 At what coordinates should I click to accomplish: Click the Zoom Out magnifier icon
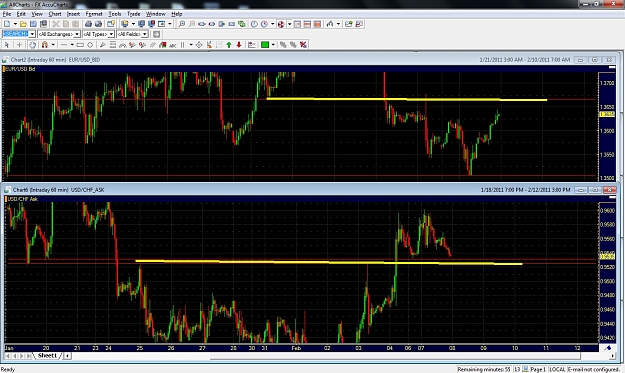pos(192,24)
